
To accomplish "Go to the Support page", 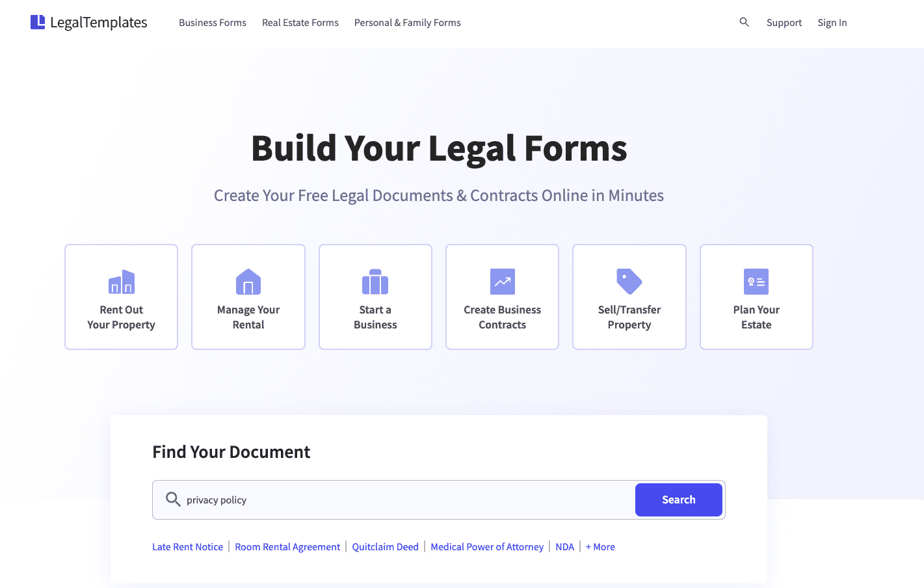I will pos(784,23).
